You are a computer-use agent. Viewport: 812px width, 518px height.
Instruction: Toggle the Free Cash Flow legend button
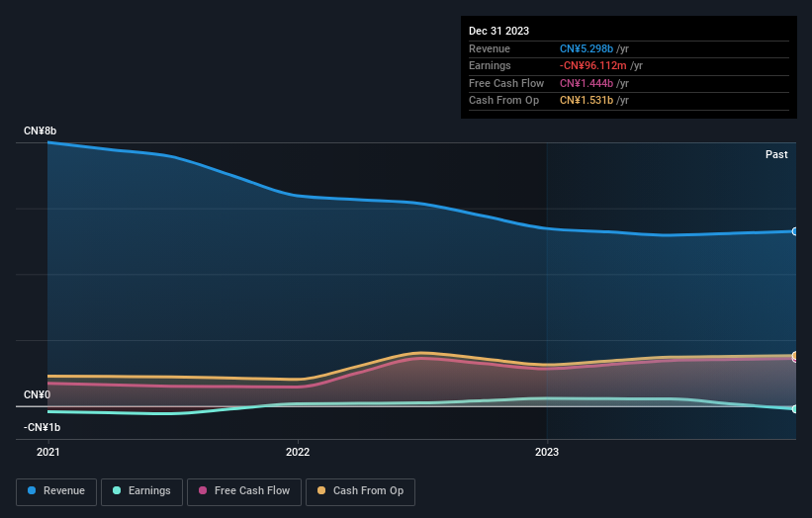click(x=244, y=491)
